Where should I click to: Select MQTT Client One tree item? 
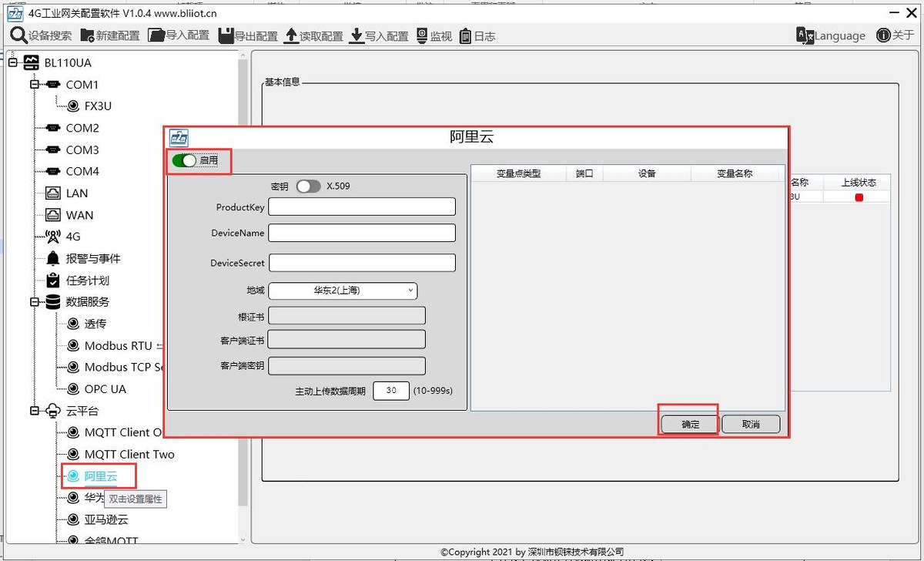pos(123,432)
